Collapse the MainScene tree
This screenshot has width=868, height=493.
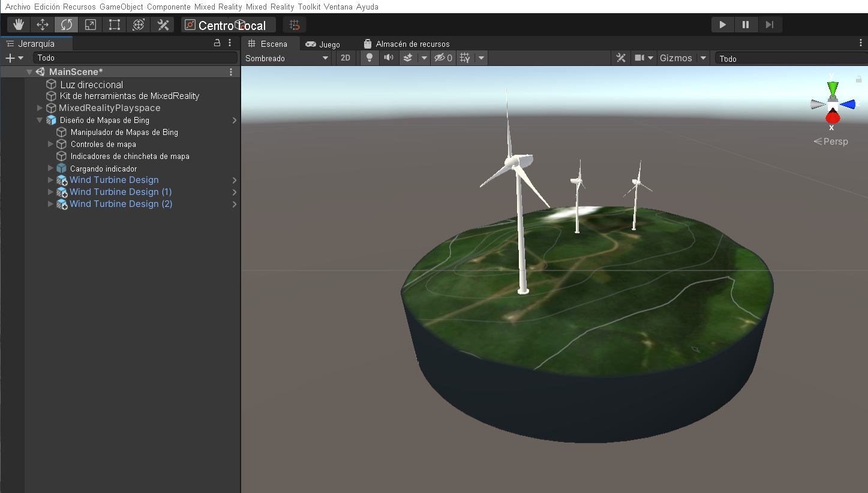click(x=29, y=72)
